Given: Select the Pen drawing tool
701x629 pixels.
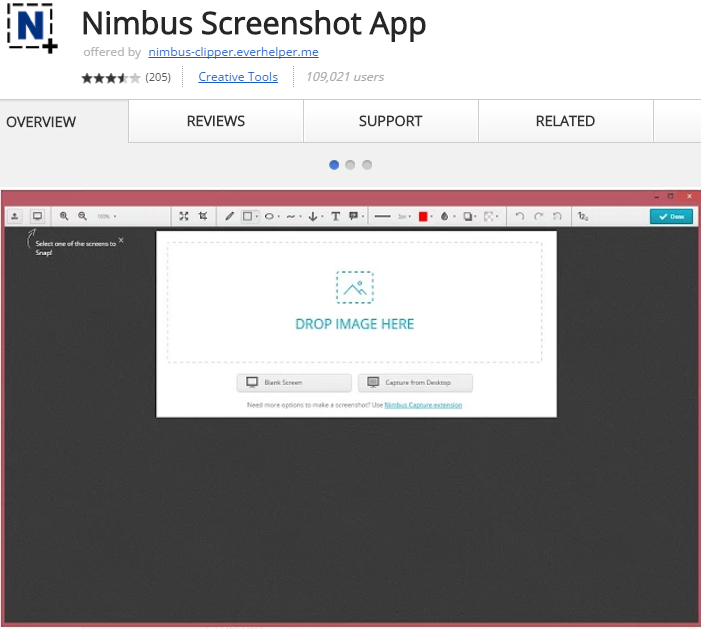Looking at the screenshot, I should 229,216.
